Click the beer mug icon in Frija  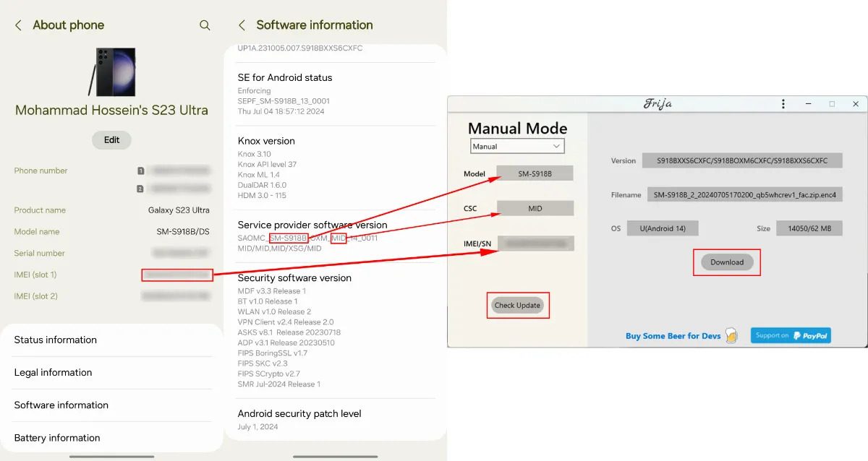(731, 335)
